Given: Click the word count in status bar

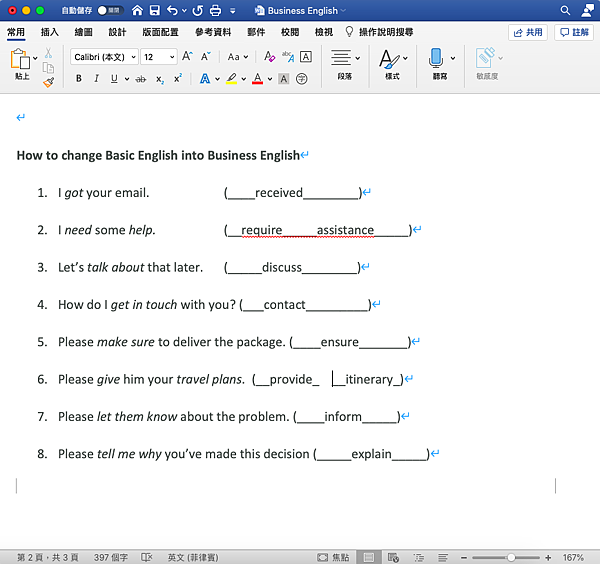Looking at the screenshot, I should click(x=111, y=557).
